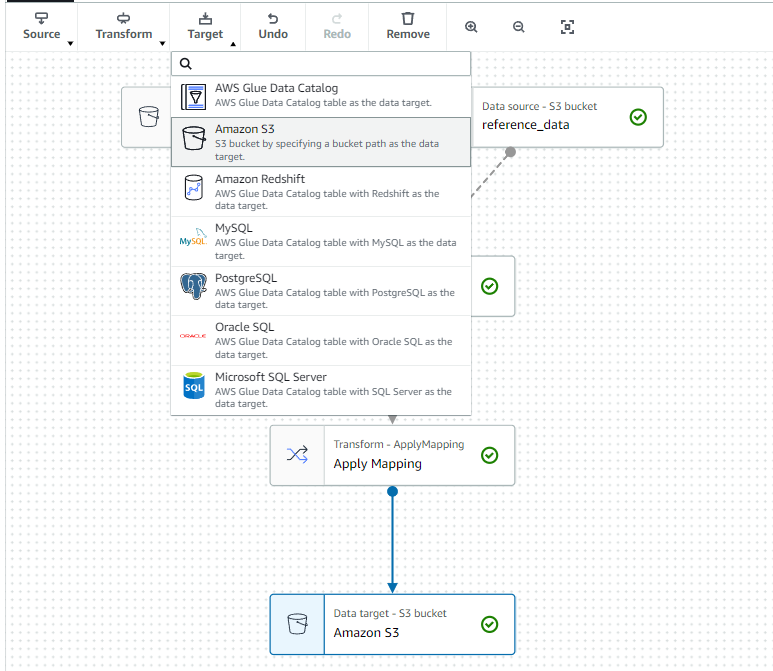773x671 pixels.
Task: Focus the target search field
Action: point(321,64)
